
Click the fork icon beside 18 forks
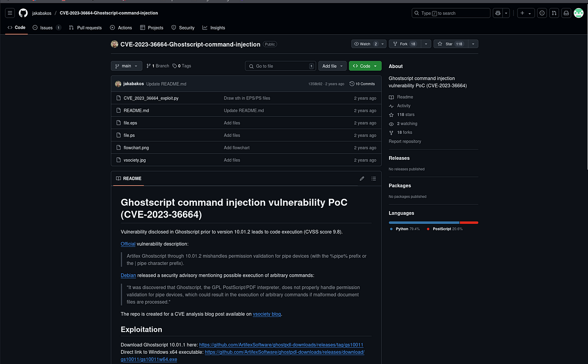(391, 132)
